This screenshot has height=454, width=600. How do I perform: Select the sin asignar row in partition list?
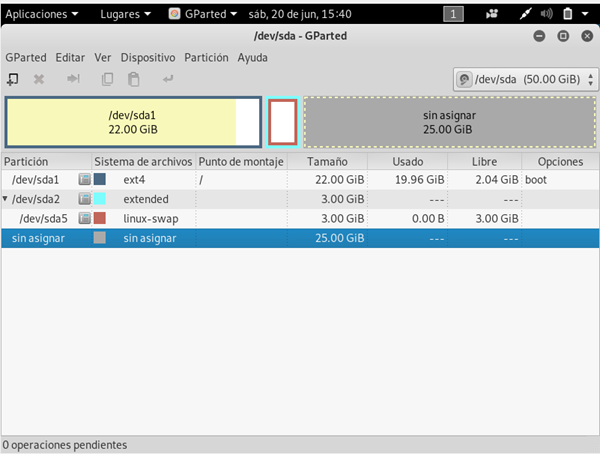pos(300,238)
